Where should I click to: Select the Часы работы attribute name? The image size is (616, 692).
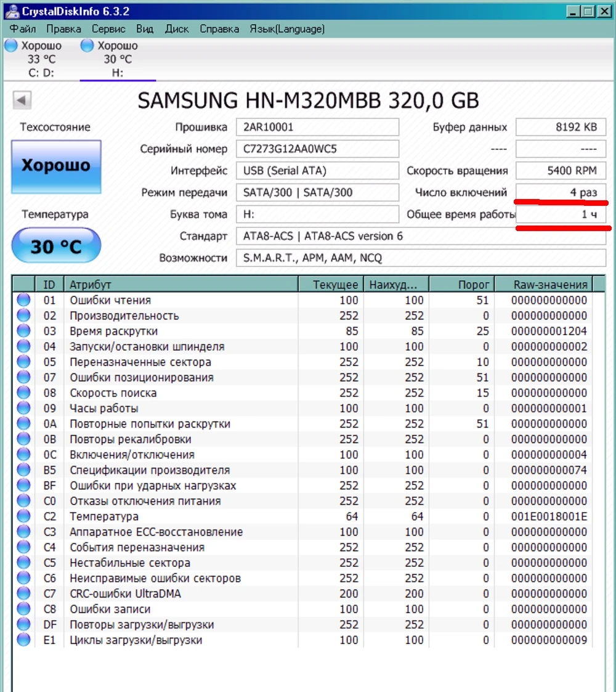103,408
